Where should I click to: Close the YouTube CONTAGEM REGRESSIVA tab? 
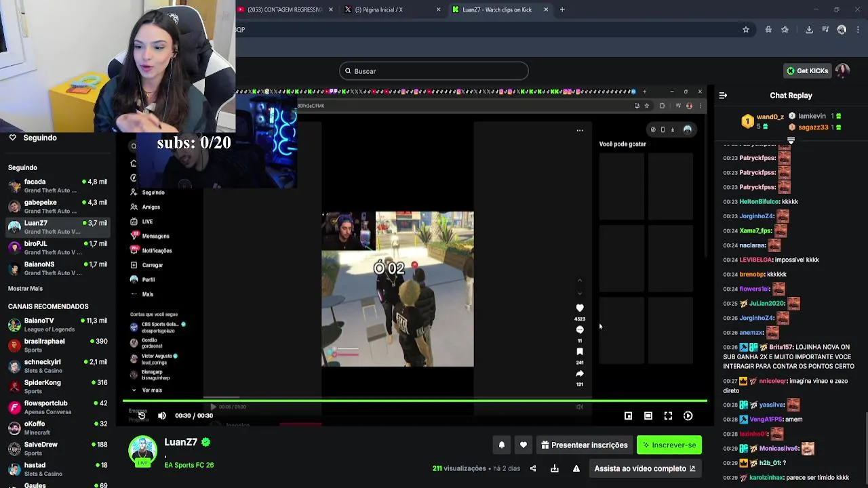[x=331, y=9]
